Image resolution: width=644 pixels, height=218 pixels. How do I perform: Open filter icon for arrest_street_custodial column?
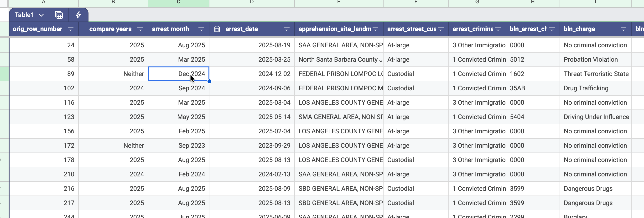coord(441,29)
